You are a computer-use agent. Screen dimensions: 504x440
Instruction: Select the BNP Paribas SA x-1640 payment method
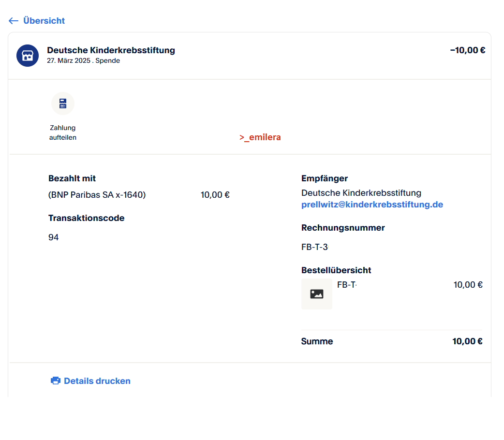[x=97, y=195]
